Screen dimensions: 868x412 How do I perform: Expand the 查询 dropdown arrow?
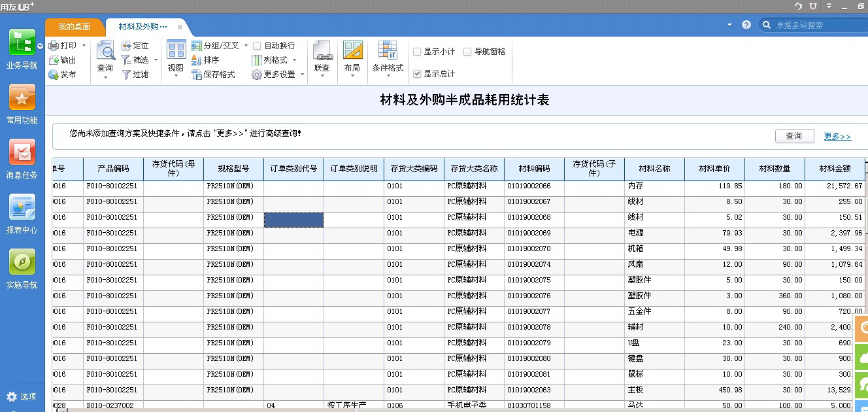point(105,78)
